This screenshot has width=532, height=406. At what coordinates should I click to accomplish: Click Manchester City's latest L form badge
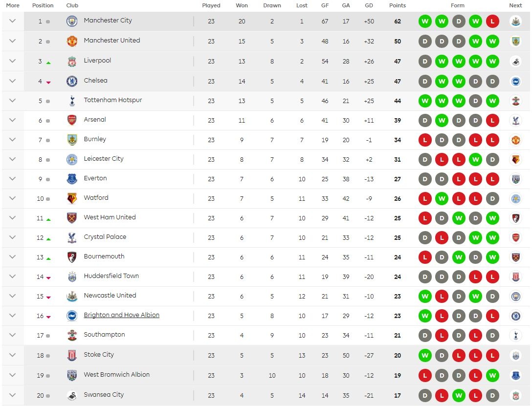coord(492,21)
